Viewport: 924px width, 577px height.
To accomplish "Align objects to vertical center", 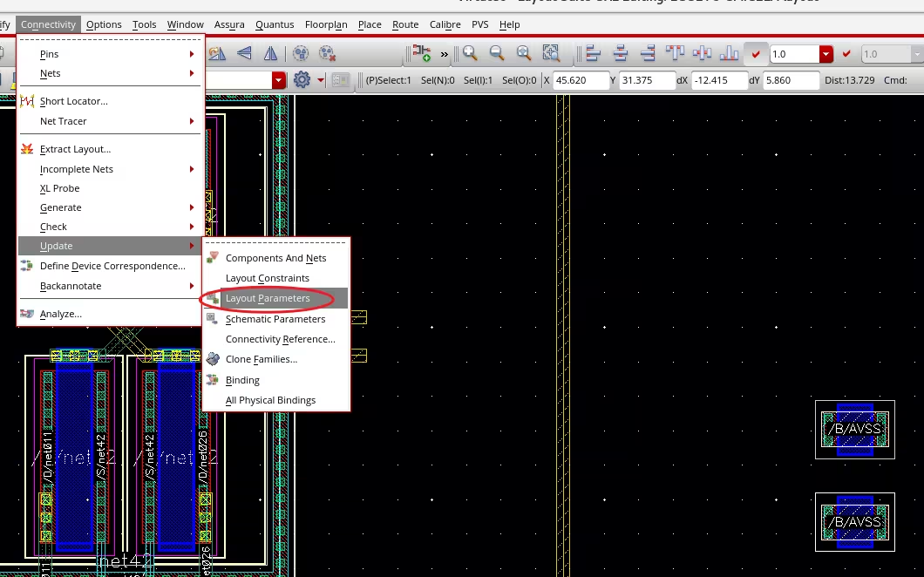I will pyautogui.click(x=702, y=54).
